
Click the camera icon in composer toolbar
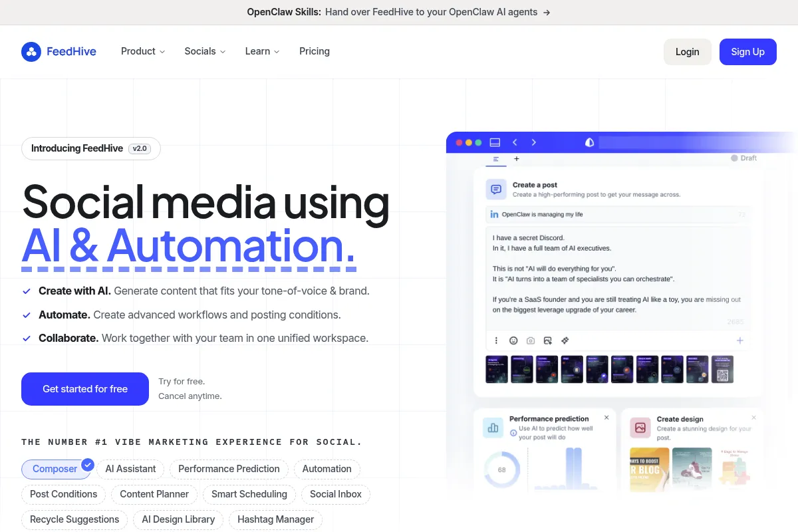(x=531, y=340)
